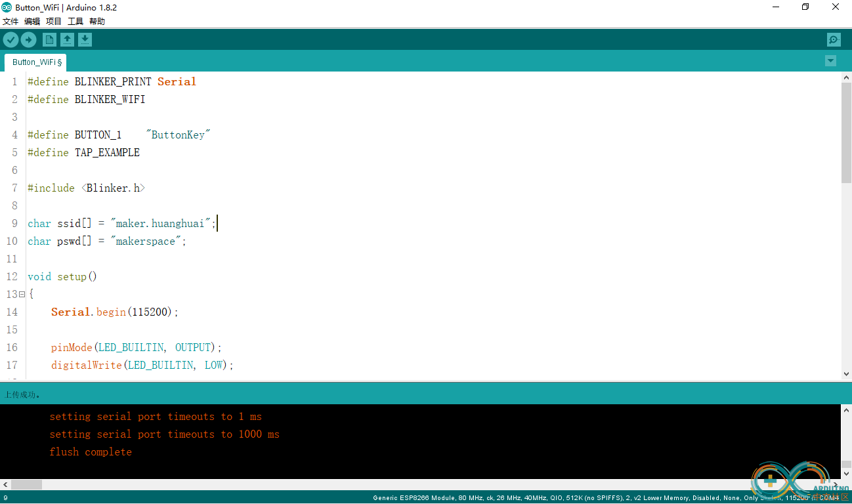Click the pinMode(LED_BUILTIN, OUTPUT) line
This screenshot has height=504, width=852.
(x=137, y=348)
